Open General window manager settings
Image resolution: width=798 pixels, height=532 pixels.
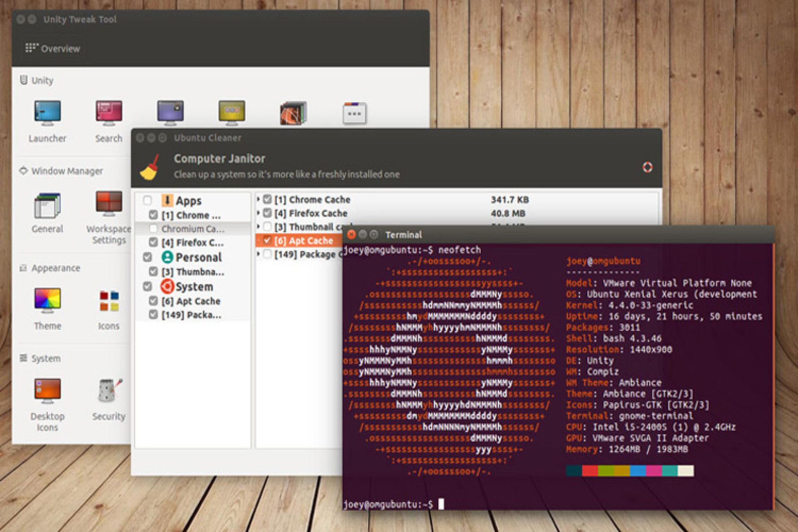point(47,212)
